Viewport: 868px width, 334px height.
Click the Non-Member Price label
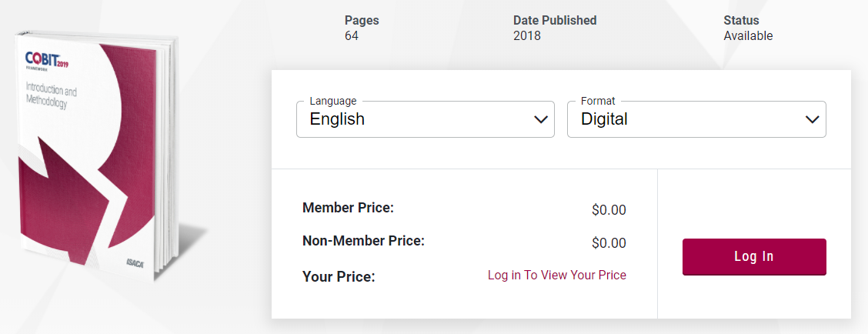click(x=363, y=241)
